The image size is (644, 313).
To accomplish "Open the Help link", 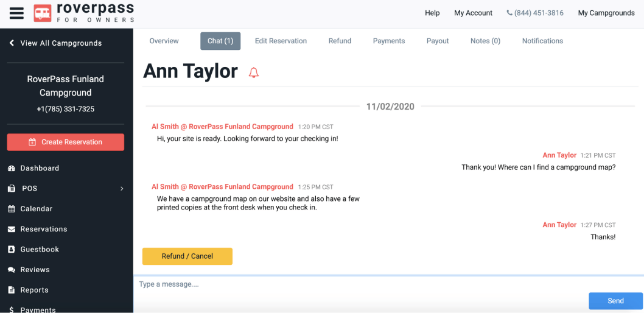I will pyautogui.click(x=432, y=13).
